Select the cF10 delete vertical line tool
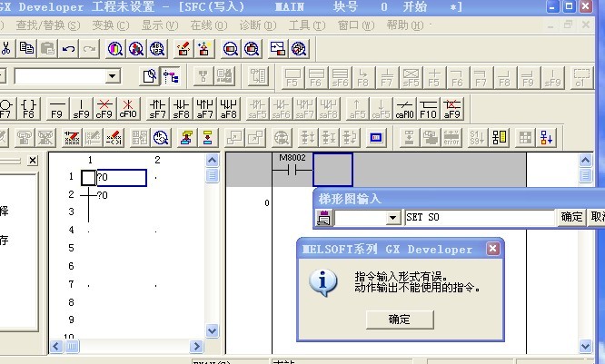The image size is (605, 364). click(127, 109)
